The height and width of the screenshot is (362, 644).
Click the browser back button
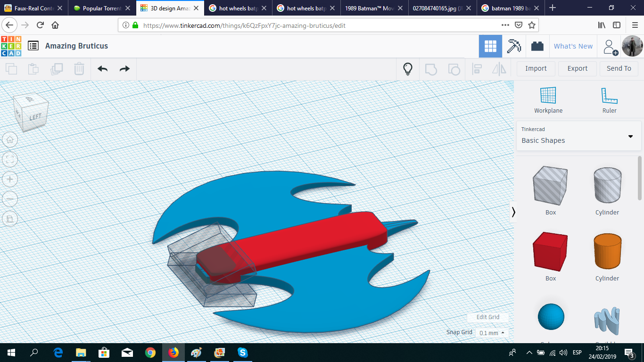(x=10, y=25)
